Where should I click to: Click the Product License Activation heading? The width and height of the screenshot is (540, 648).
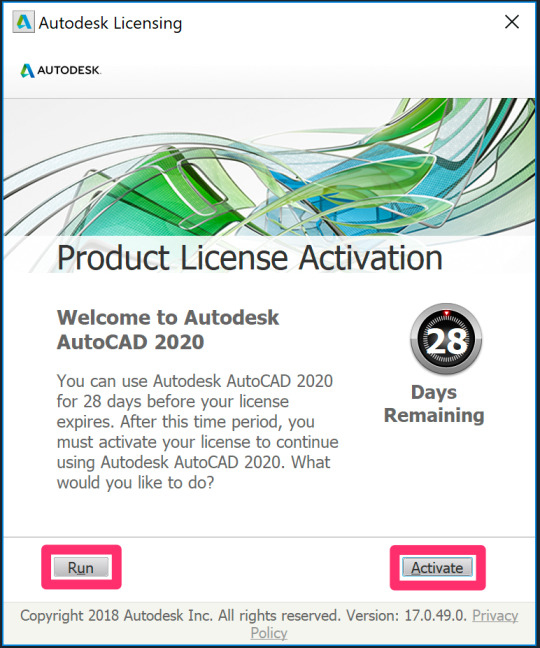250,257
